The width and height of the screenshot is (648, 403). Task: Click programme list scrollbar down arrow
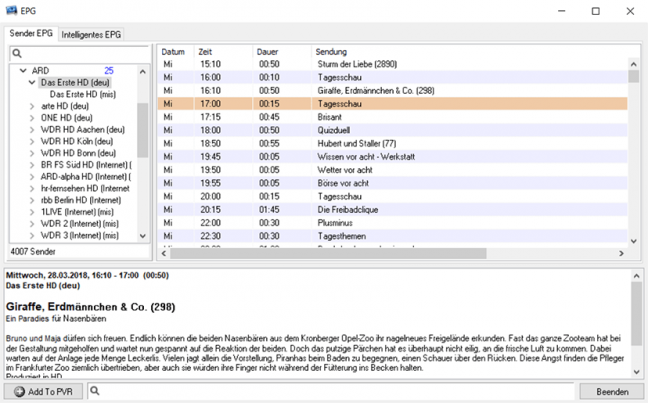pos(633,241)
